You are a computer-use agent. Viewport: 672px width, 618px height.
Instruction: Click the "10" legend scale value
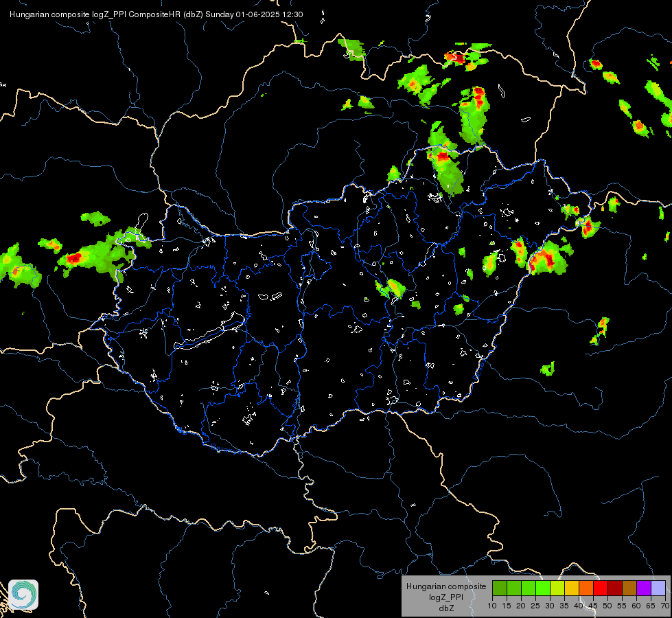coord(492,606)
